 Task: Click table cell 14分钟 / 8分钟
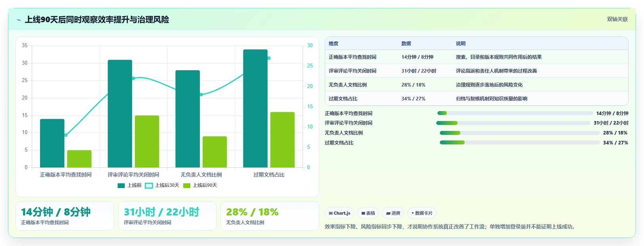tap(417, 57)
